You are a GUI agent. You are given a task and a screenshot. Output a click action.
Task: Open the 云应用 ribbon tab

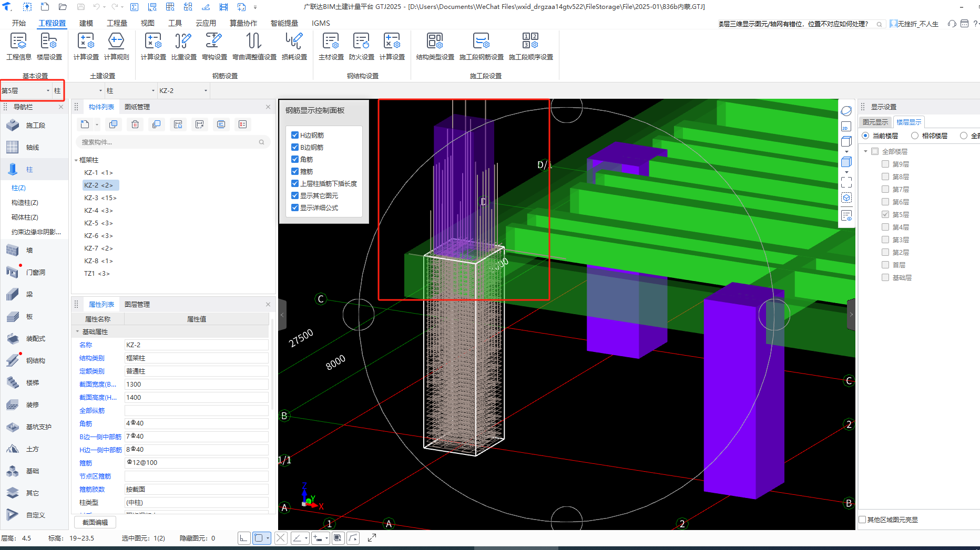click(206, 23)
